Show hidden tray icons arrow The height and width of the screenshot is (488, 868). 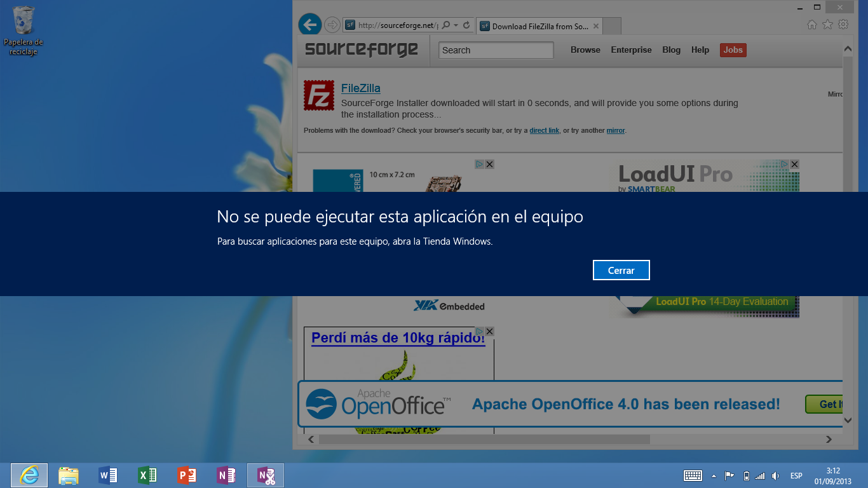[714, 476]
